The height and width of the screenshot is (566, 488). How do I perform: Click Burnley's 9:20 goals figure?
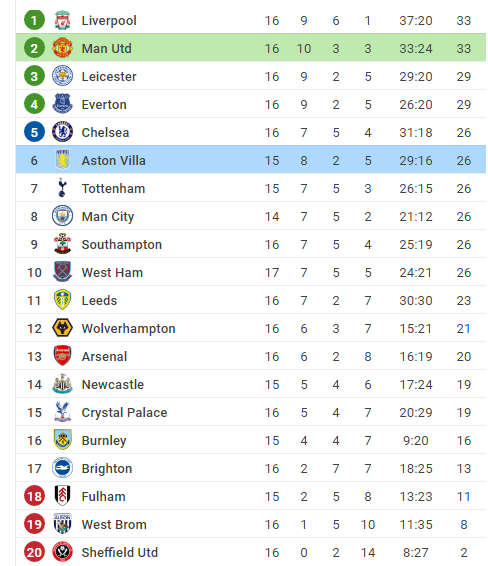[x=415, y=440]
